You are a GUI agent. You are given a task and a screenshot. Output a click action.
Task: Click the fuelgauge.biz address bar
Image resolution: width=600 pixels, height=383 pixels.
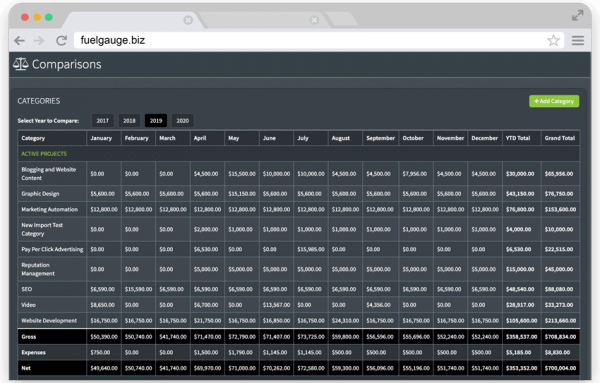(x=318, y=40)
